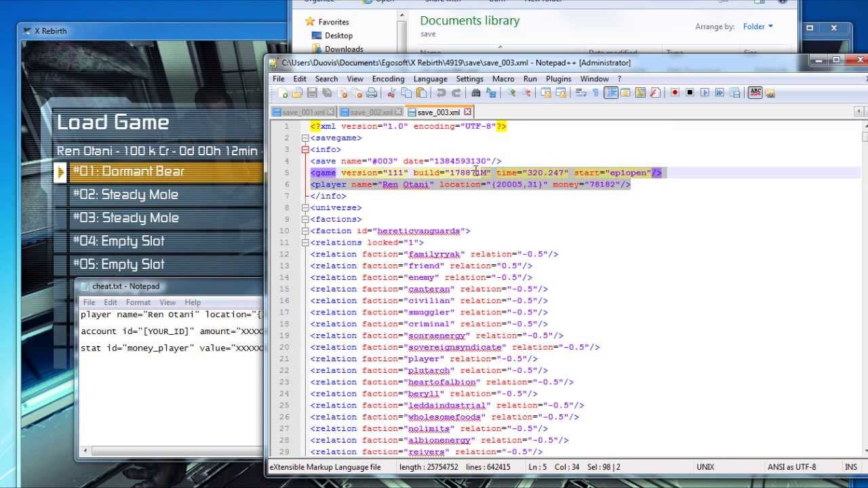Close the save_003.xml tab

[x=468, y=112]
